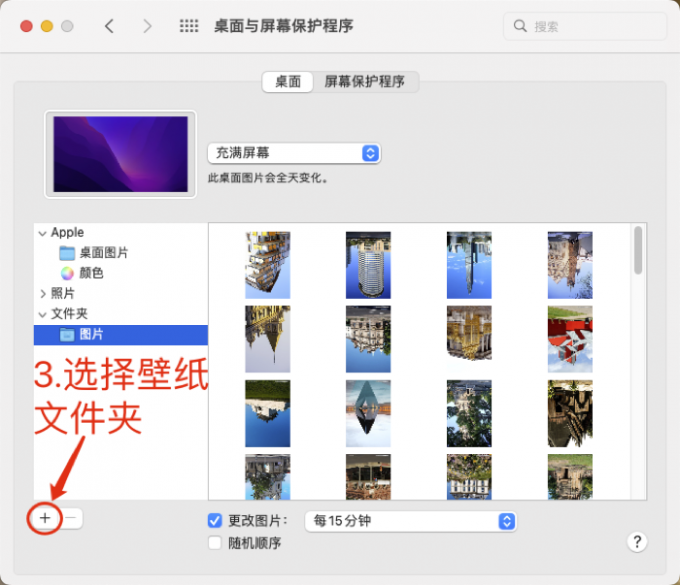The height and width of the screenshot is (585, 680).
Task: Open help with the question mark button
Action: click(x=637, y=542)
